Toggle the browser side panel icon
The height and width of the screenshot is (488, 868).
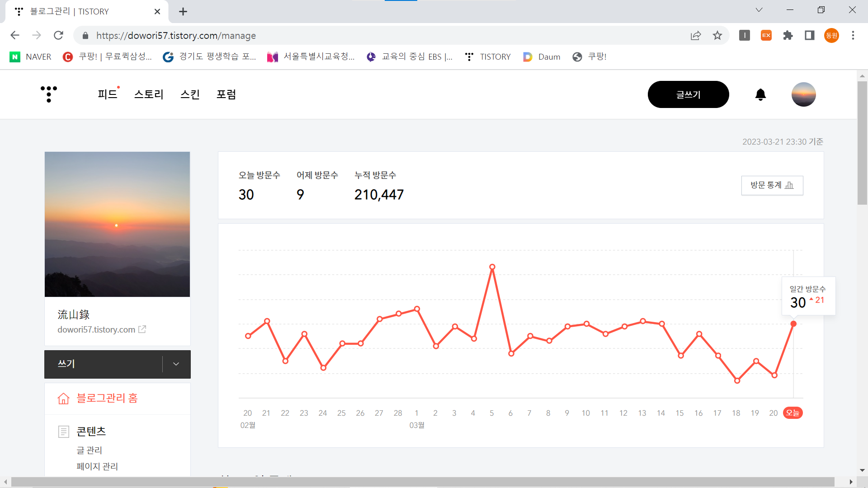810,35
